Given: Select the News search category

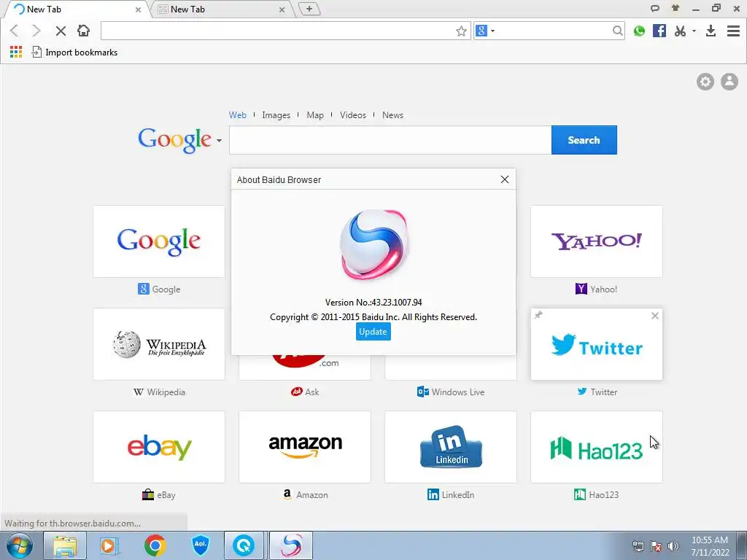Looking at the screenshot, I should [x=392, y=115].
